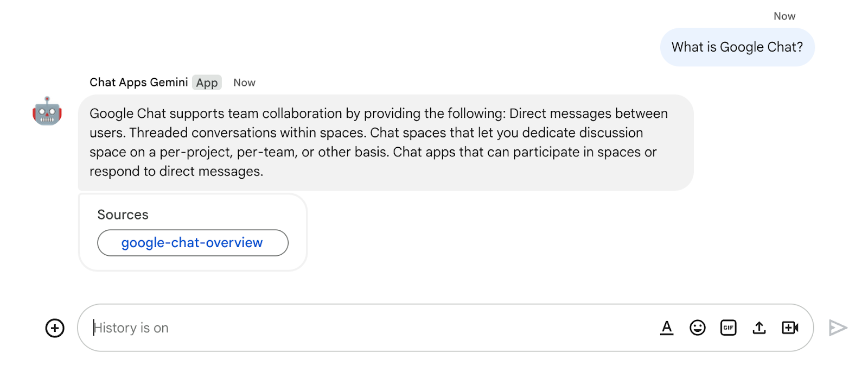Click the Chat Apps Gemini sender name

coord(139,83)
